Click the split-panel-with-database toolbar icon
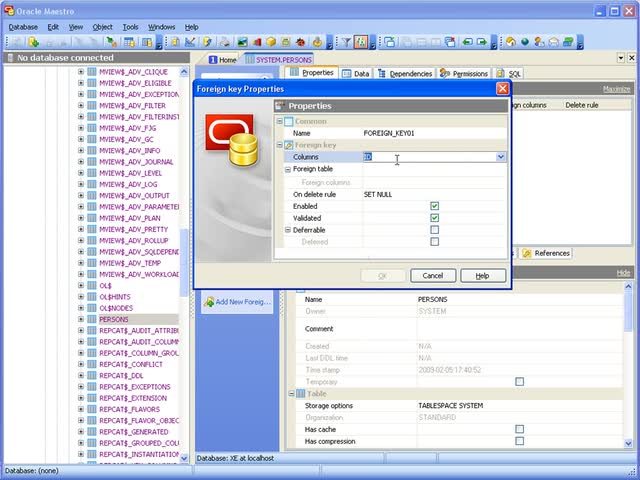The height and width of the screenshot is (480, 640). pyautogui.click(x=147, y=42)
